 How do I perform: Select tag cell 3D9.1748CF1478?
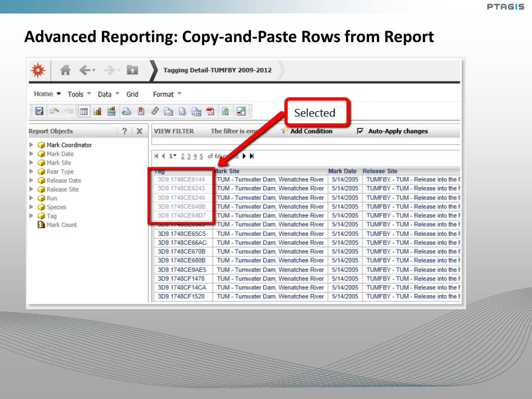[181, 278]
